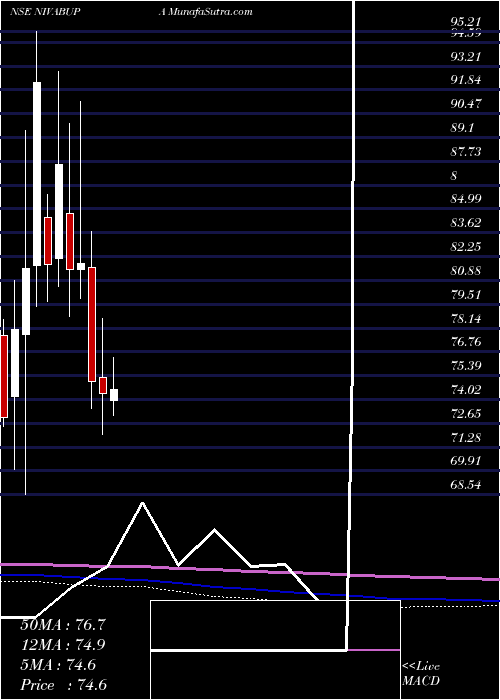This screenshot has height=700, width=500.
Task: Click the 89.1 price axis label
Action: point(462,128)
